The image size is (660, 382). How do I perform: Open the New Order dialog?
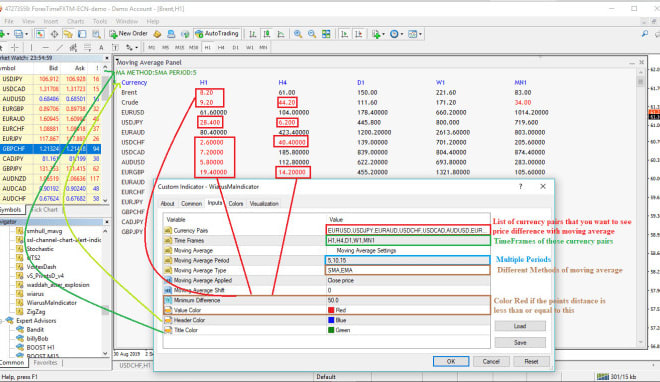[x=128, y=34]
